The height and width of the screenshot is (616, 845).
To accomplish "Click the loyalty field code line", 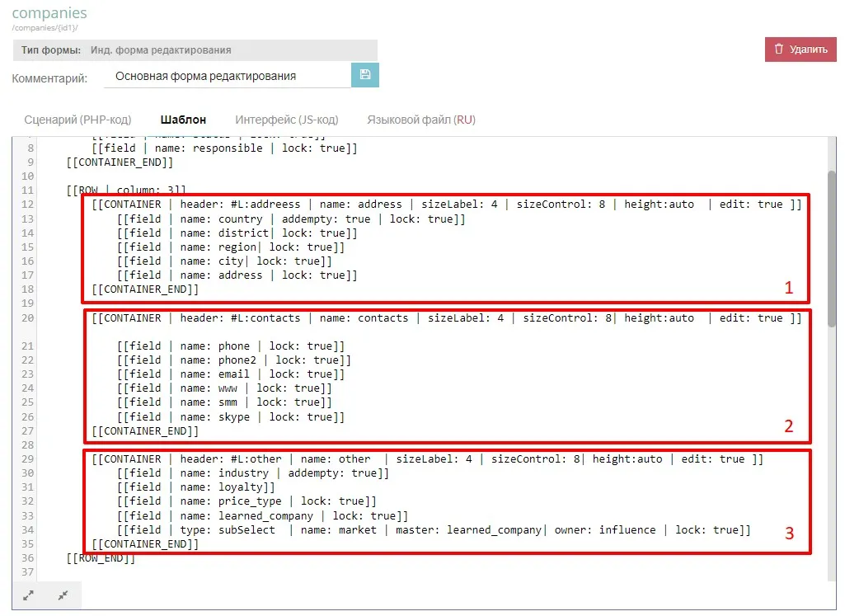I will [x=196, y=487].
